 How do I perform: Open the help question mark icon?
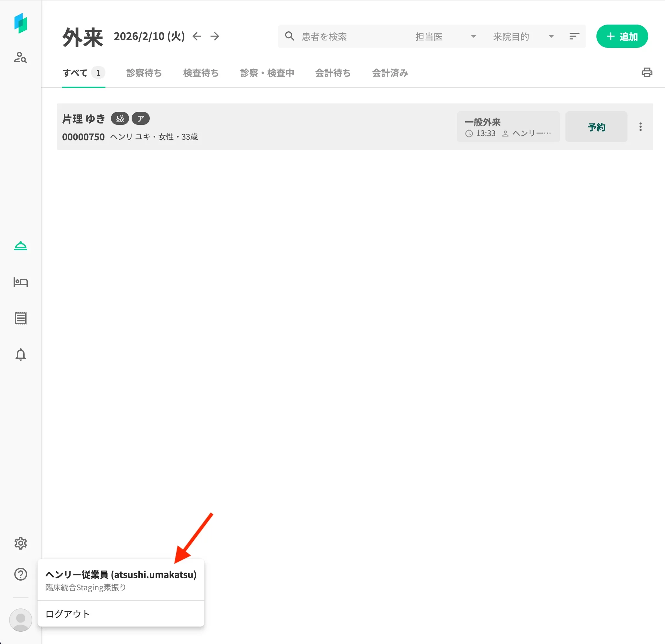20,574
